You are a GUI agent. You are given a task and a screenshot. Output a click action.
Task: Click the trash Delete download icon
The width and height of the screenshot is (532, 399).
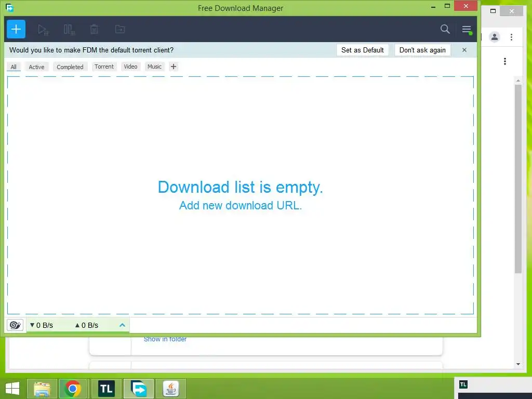tap(95, 29)
